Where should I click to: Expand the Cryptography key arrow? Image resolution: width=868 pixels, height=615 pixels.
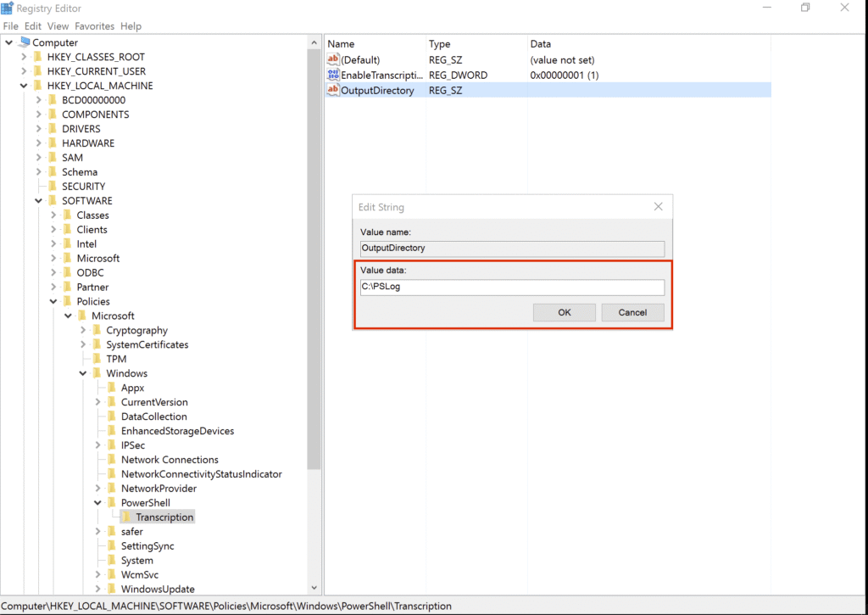point(83,330)
